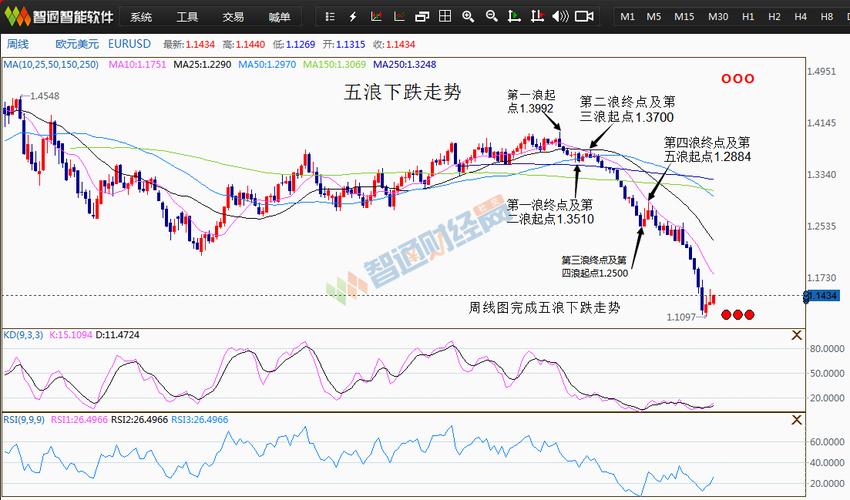Toggle the sound speaker icon
The height and width of the screenshot is (500, 850).
point(560,17)
